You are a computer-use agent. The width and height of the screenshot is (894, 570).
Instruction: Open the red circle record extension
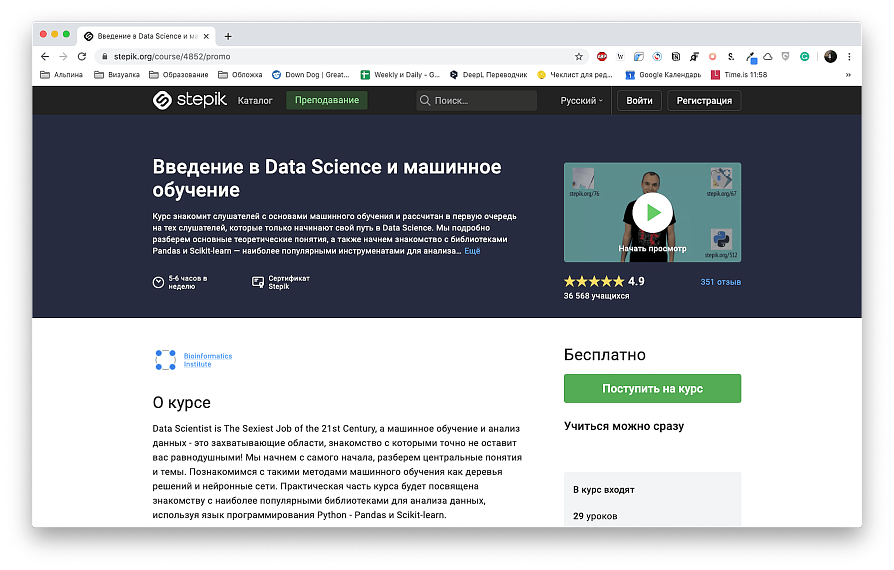pyautogui.click(x=712, y=56)
